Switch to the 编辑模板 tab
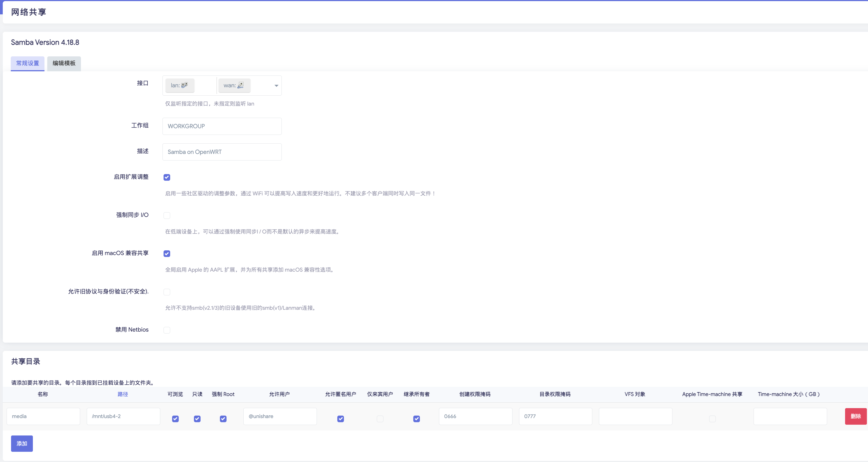 (x=64, y=63)
